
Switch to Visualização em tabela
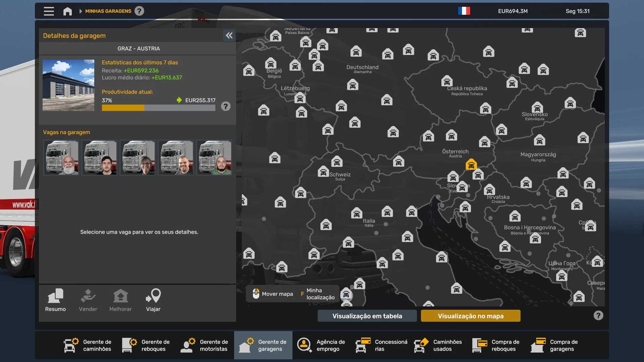[367, 316]
